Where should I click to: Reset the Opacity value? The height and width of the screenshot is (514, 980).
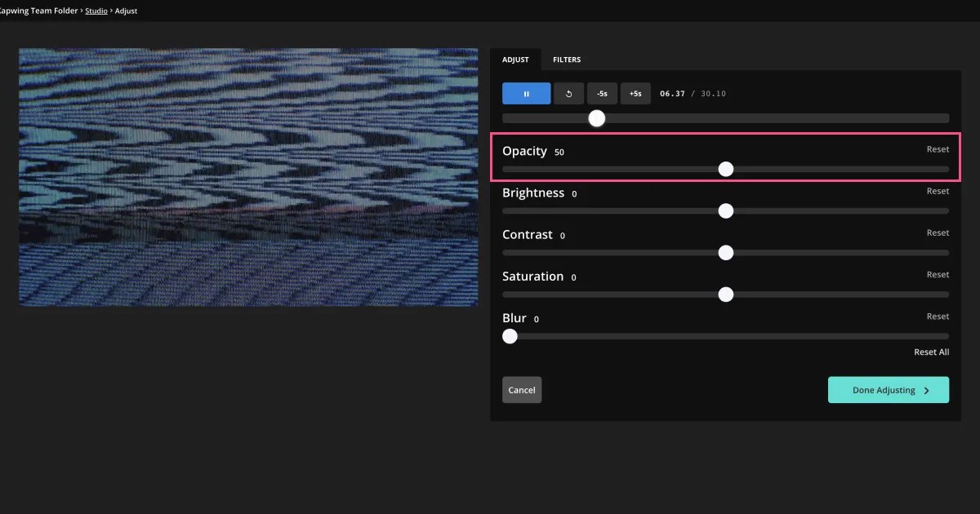[x=937, y=149]
